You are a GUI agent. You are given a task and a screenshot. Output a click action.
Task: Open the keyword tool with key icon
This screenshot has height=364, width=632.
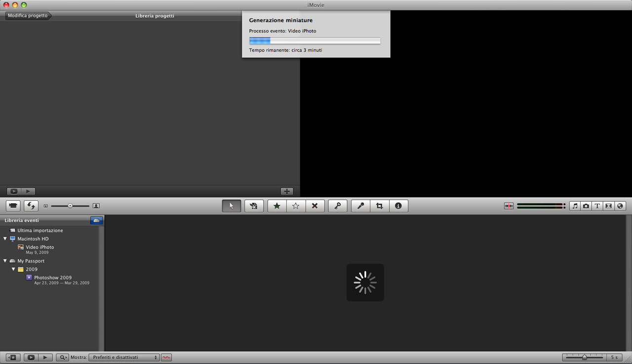(x=338, y=206)
